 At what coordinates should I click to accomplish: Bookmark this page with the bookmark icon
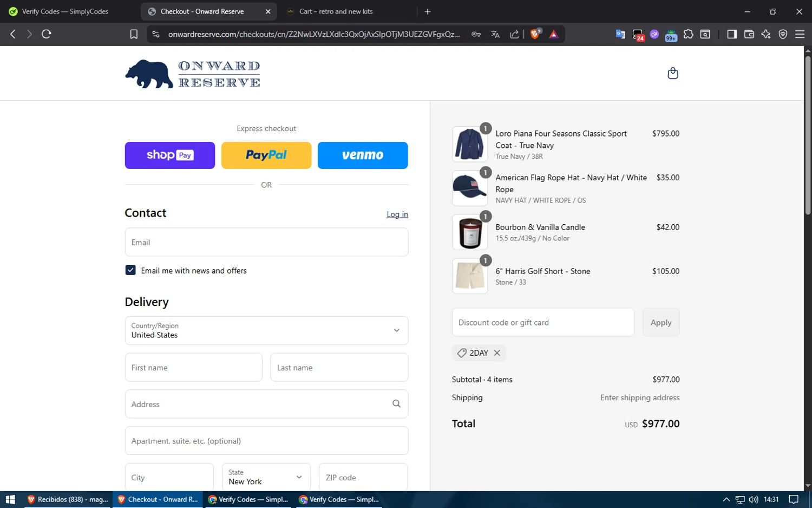click(x=134, y=34)
